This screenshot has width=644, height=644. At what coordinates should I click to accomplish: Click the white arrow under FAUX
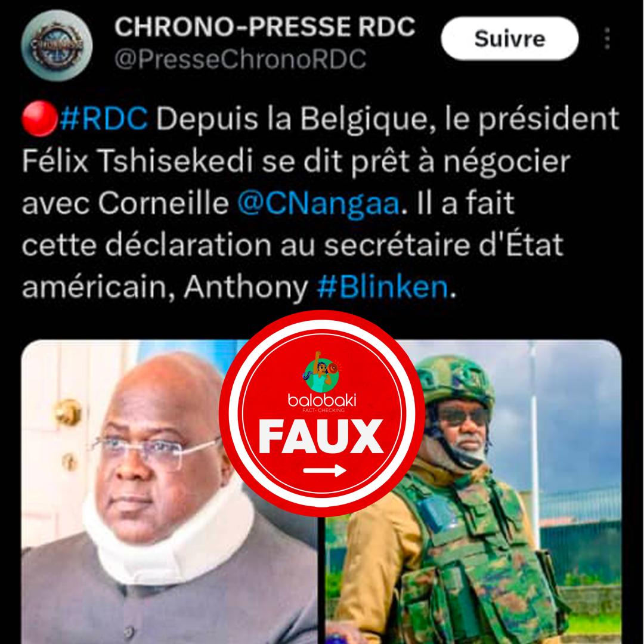[x=324, y=470]
